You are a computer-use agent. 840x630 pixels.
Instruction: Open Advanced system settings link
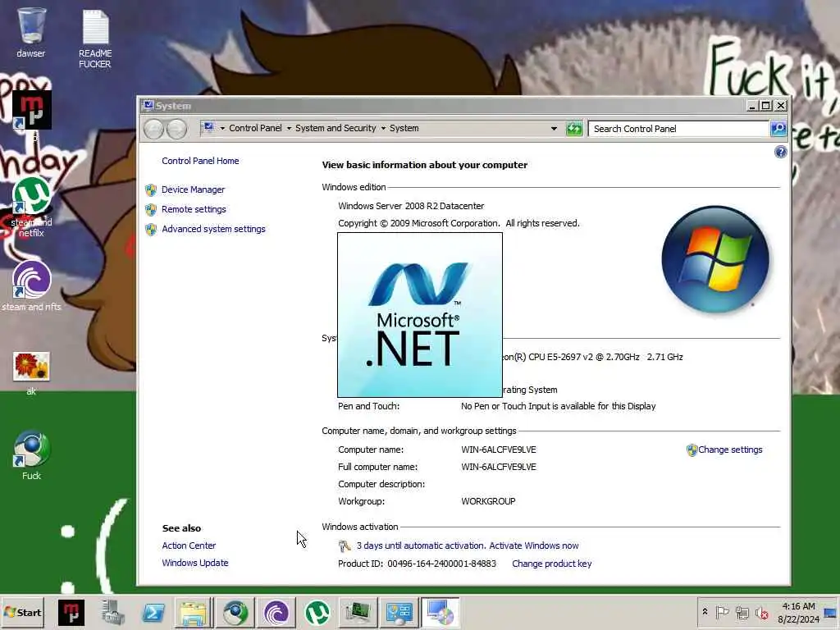214,229
